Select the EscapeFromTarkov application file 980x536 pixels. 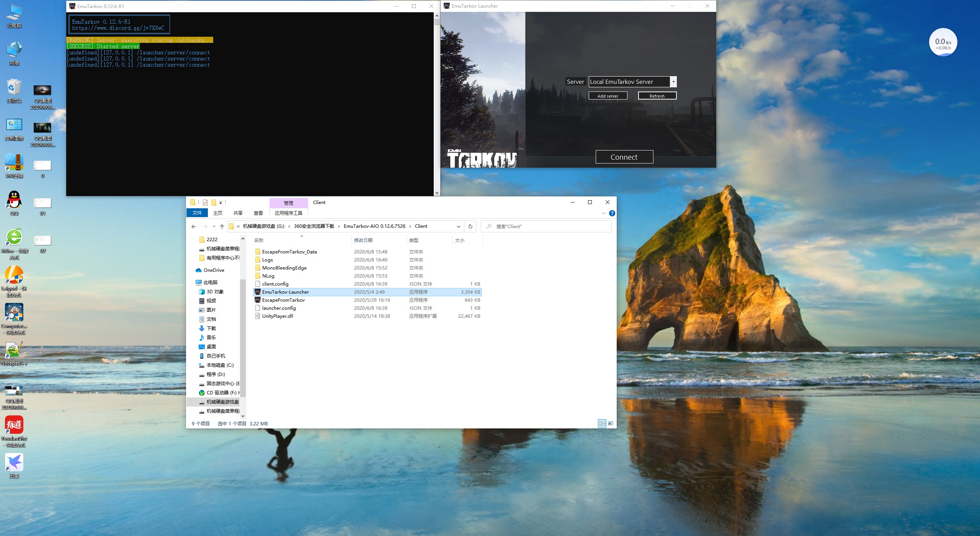coord(367,300)
